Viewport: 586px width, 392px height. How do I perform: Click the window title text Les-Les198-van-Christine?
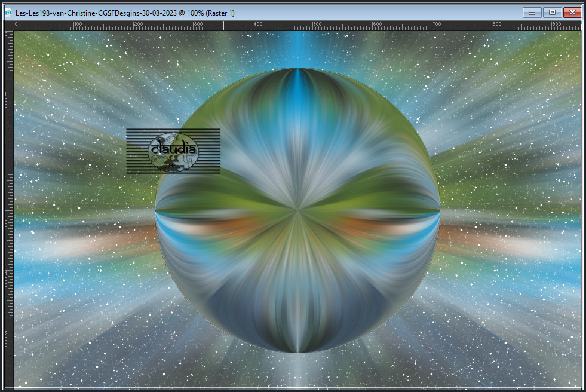point(56,13)
